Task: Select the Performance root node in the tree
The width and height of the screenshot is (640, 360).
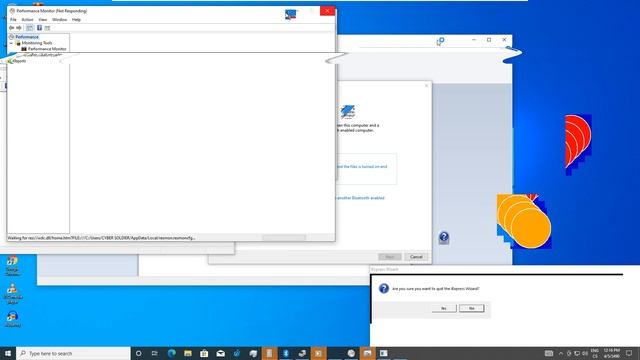Action: point(27,37)
